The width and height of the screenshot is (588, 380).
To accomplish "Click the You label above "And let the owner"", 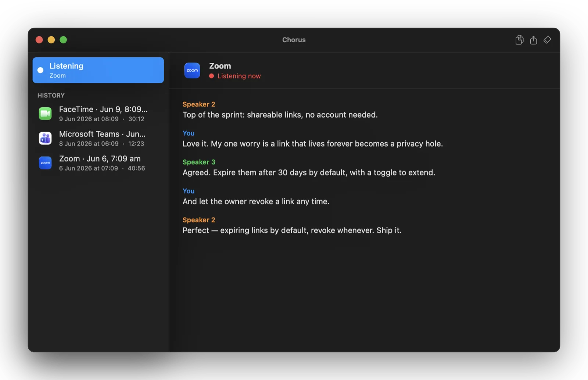I will pos(189,191).
